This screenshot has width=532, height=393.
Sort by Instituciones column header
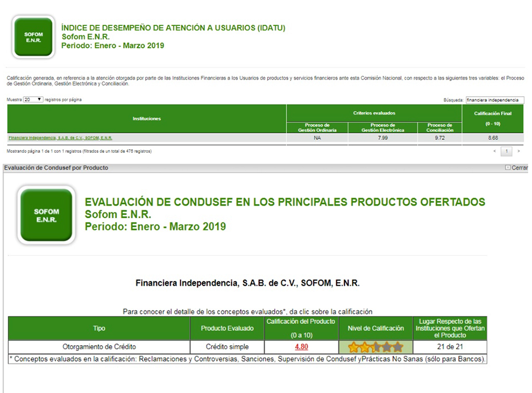pyautogui.click(x=147, y=119)
